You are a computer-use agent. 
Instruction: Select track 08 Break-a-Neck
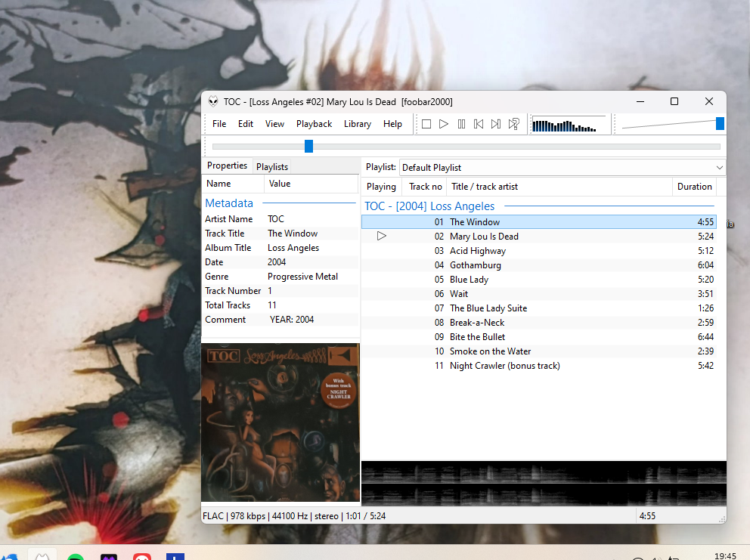pyautogui.click(x=539, y=323)
